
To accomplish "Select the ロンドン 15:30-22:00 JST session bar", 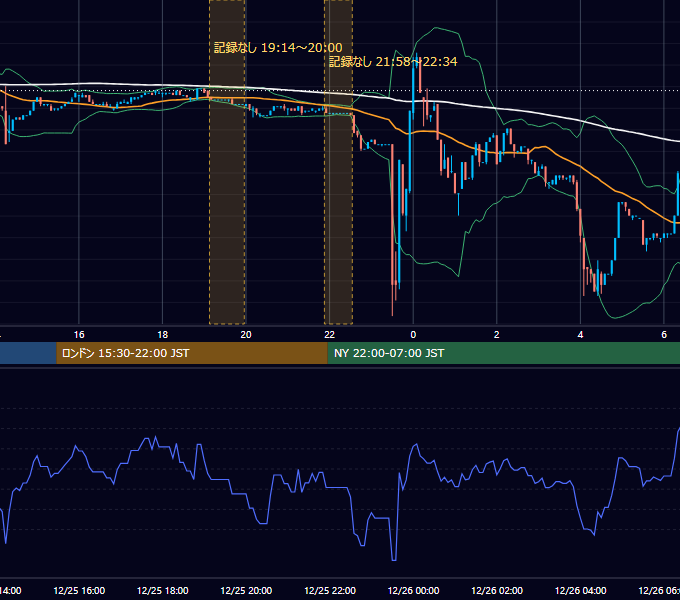I will pos(192,353).
